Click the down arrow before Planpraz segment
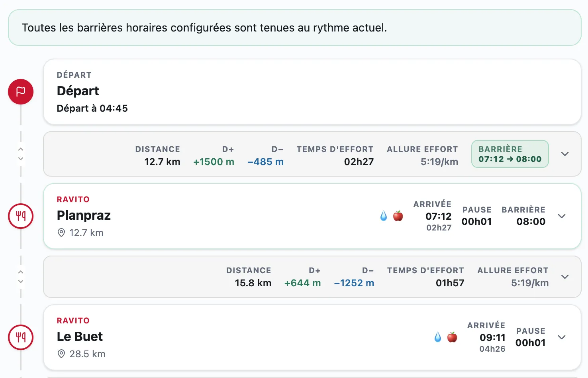588x378 pixels. pos(21,159)
